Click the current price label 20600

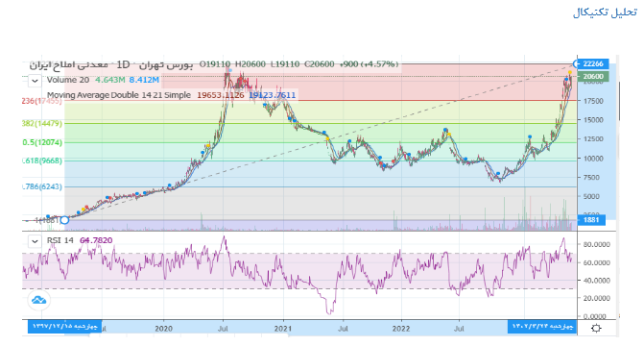pos(593,76)
